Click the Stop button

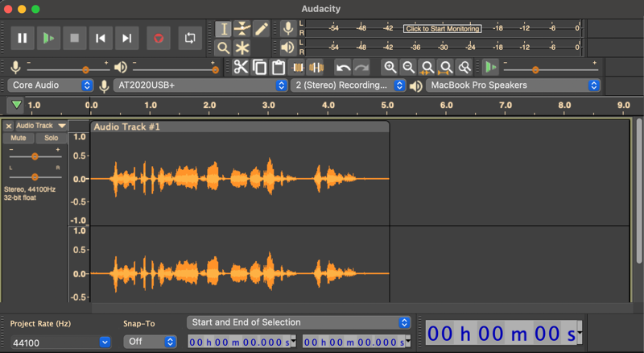[74, 38]
